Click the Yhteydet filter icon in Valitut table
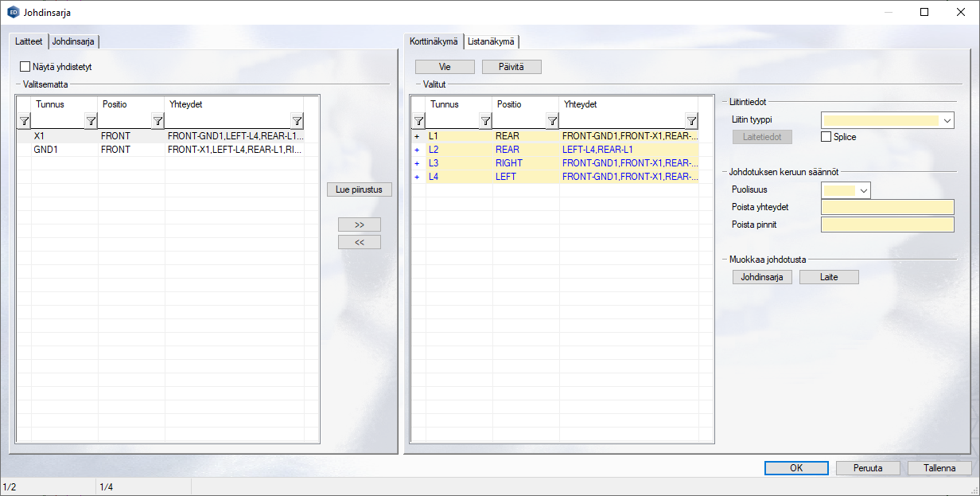This screenshot has height=496, width=980. coord(691,121)
